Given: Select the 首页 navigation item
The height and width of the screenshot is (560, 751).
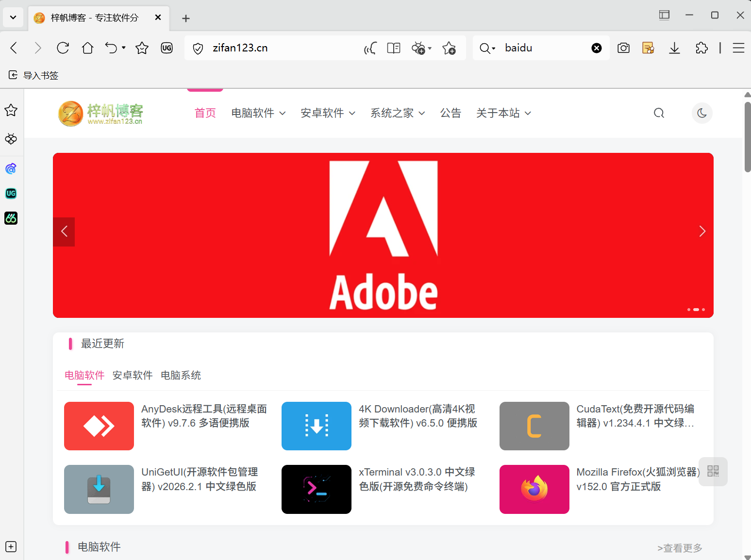Looking at the screenshot, I should pyautogui.click(x=205, y=113).
